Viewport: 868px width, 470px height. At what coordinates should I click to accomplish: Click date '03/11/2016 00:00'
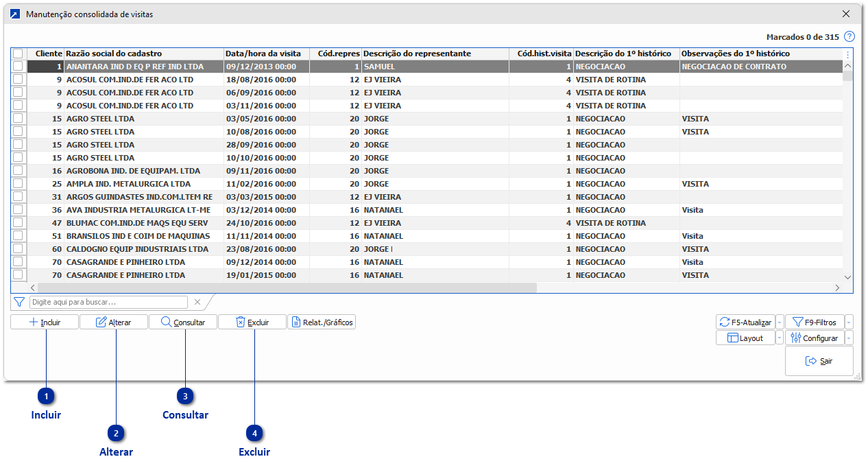click(x=261, y=106)
